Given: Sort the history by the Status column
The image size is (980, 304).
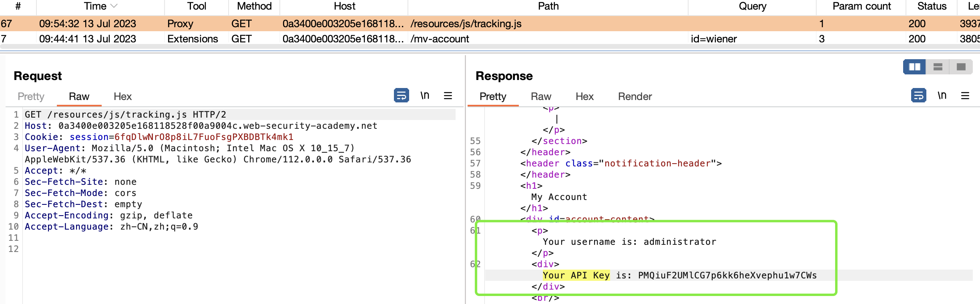Looking at the screenshot, I should coord(932,6).
